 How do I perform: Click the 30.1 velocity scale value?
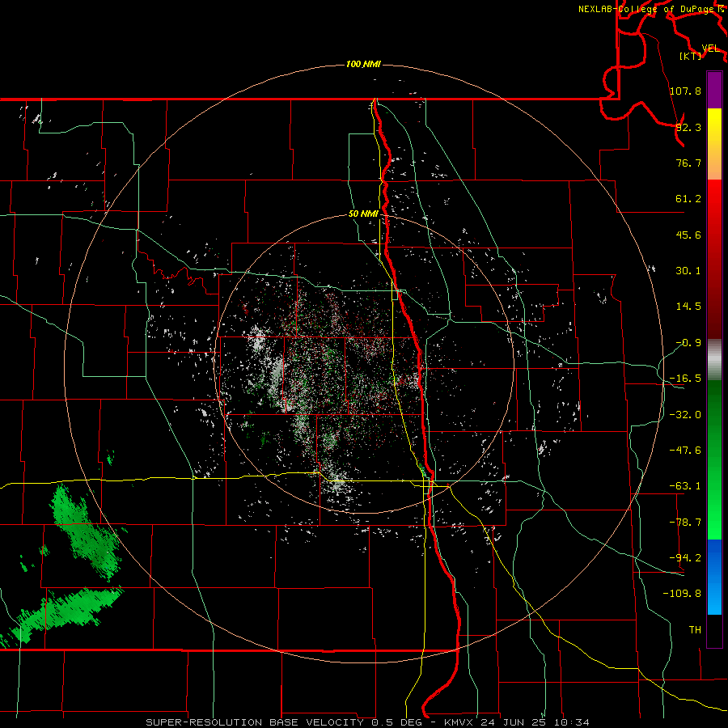coord(688,271)
